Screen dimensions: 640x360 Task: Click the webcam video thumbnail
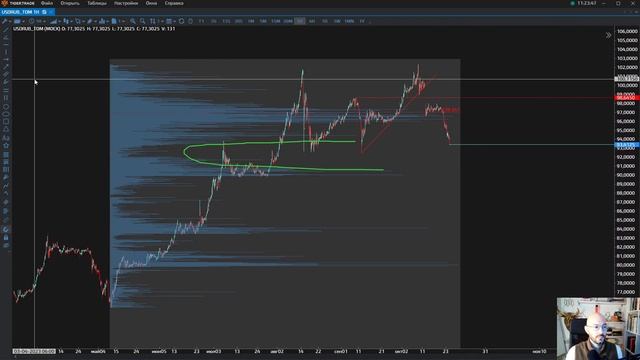pos(598,329)
